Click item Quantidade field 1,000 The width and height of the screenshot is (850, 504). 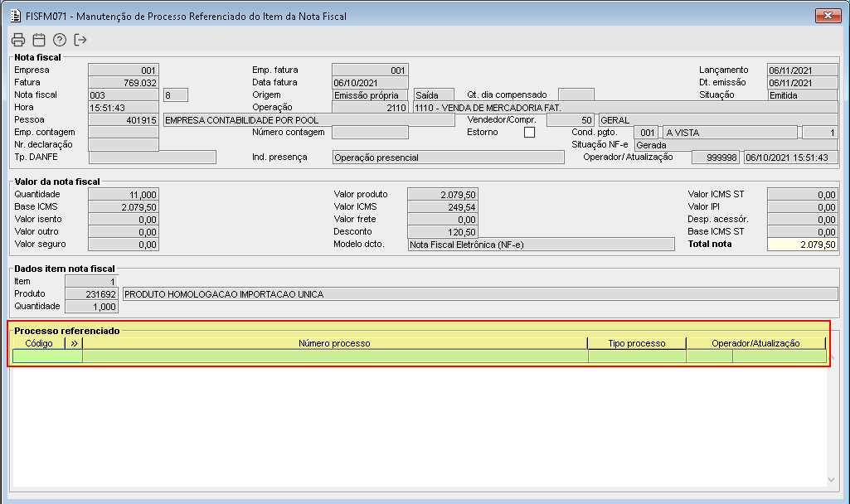pyautogui.click(x=91, y=306)
